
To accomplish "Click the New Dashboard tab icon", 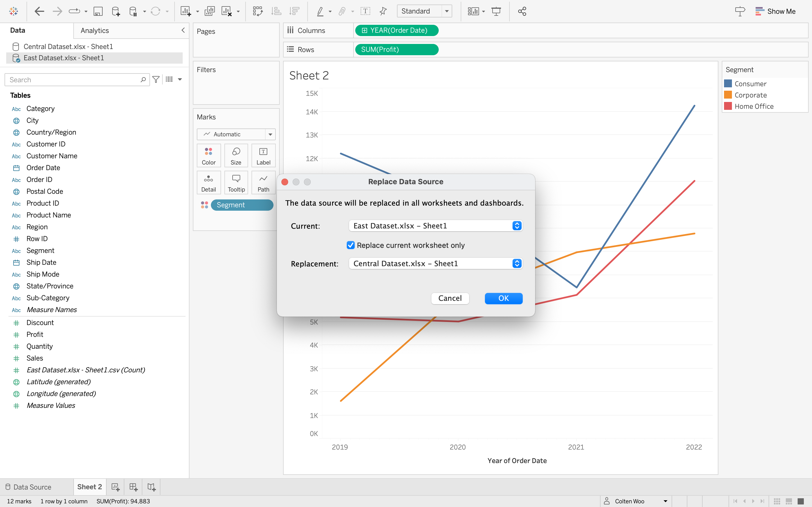I will pyautogui.click(x=133, y=487).
